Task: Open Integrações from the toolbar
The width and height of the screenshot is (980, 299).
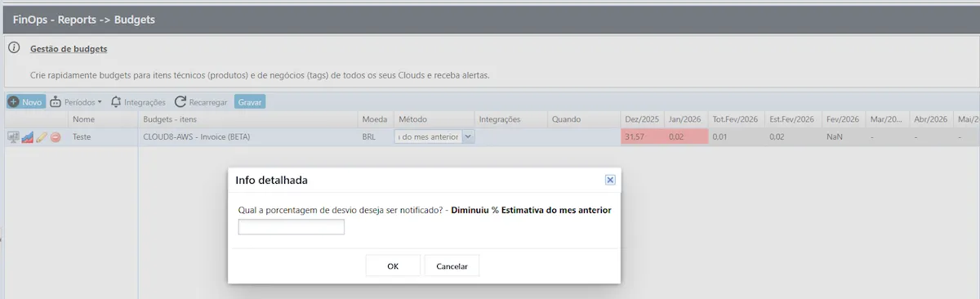Action: [x=138, y=102]
